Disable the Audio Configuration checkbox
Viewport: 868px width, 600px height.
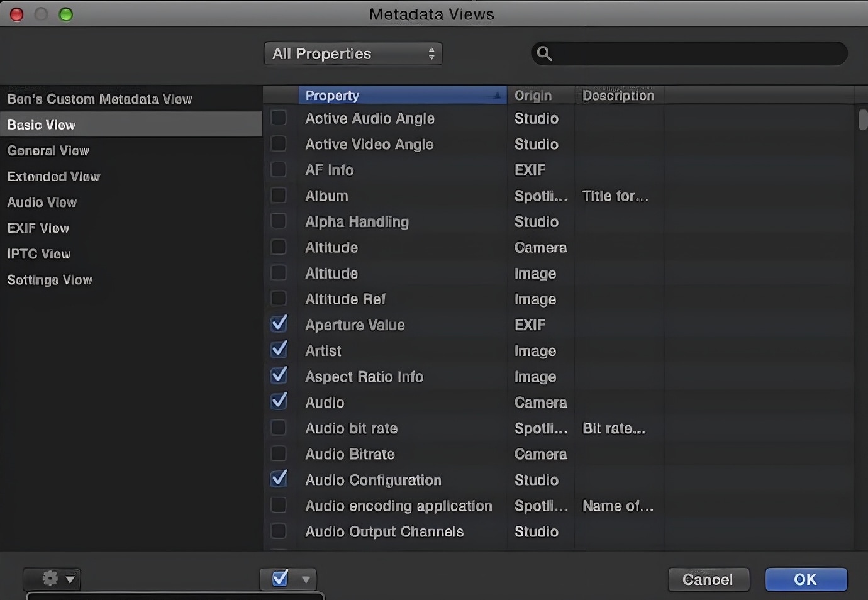(x=279, y=479)
